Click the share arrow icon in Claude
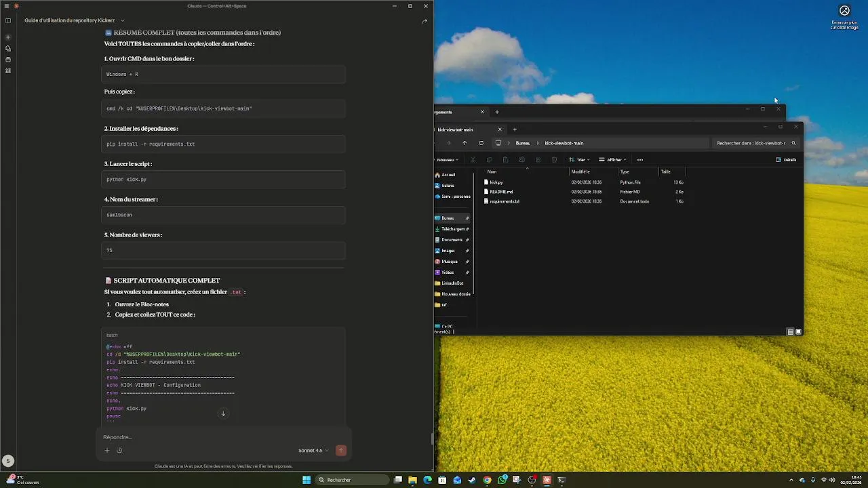Image resolution: width=868 pixels, height=488 pixels. (x=425, y=21)
